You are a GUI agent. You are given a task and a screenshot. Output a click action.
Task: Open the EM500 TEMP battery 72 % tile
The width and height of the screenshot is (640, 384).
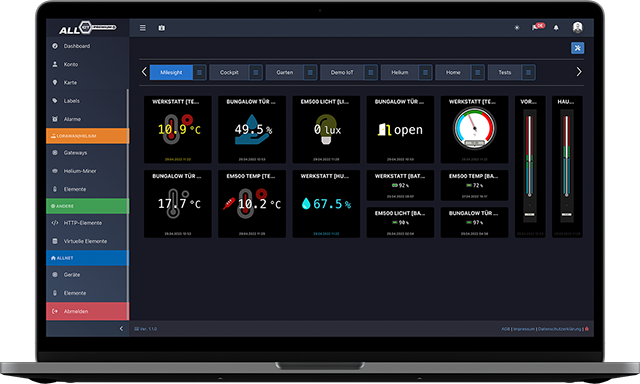click(x=474, y=185)
